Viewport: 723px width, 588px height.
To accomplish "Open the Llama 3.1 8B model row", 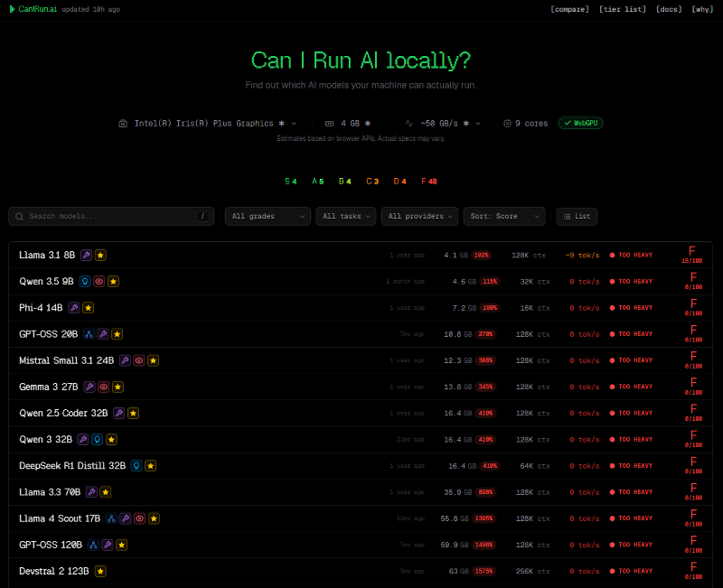I will point(361,256).
